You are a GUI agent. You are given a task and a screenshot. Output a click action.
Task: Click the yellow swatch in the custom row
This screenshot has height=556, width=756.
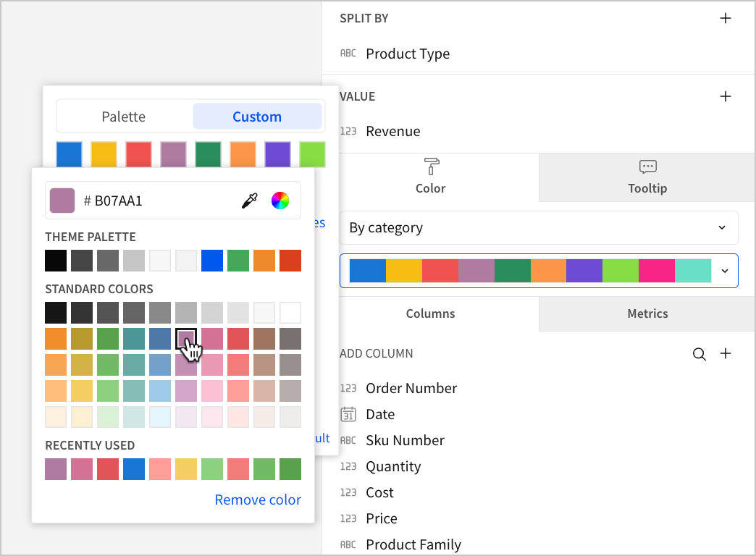tap(104, 154)
